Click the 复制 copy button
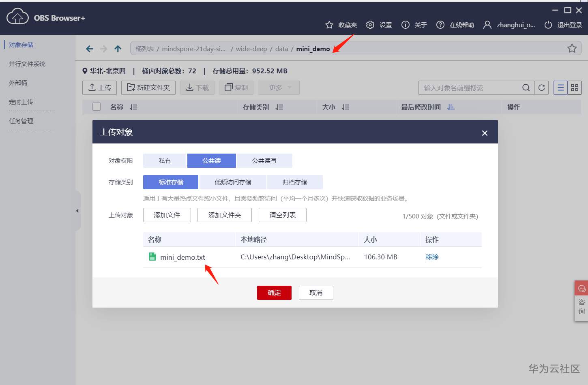588x385 pixels. [x=236, y=88]
